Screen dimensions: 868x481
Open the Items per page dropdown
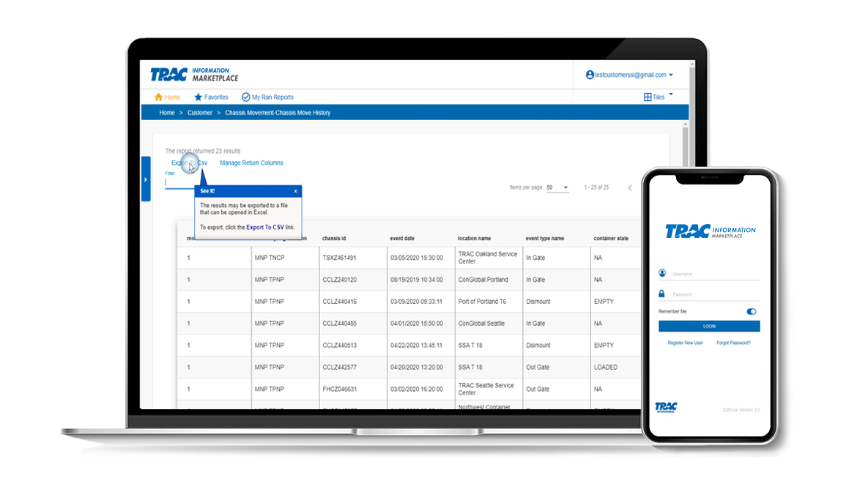point(558,188)
